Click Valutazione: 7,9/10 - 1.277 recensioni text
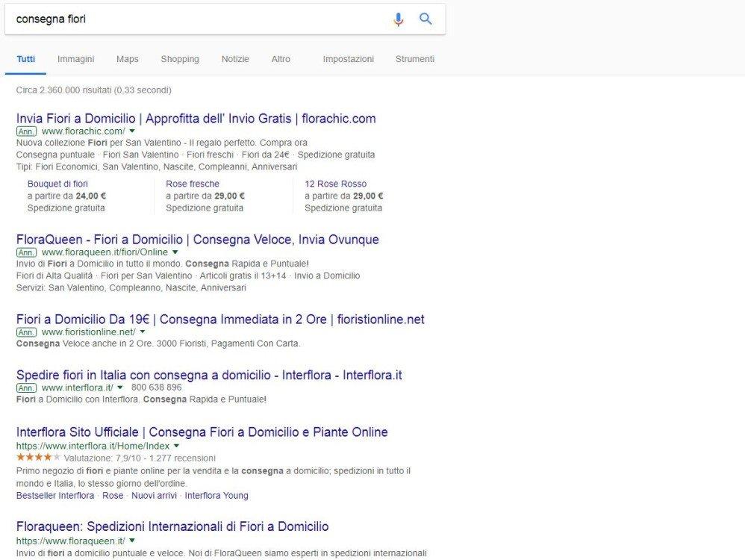The image size is (745, 560). tap(139, 458)
